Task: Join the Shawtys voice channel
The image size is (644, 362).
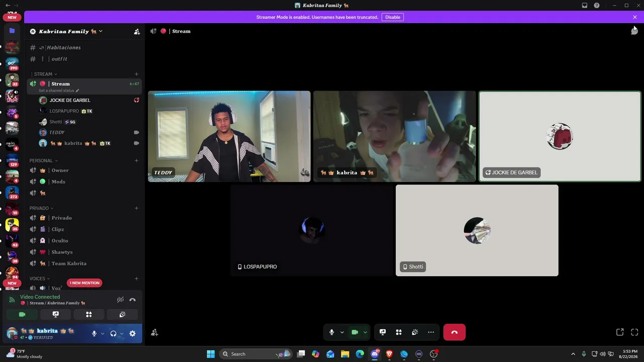Action: click(85, 252)
